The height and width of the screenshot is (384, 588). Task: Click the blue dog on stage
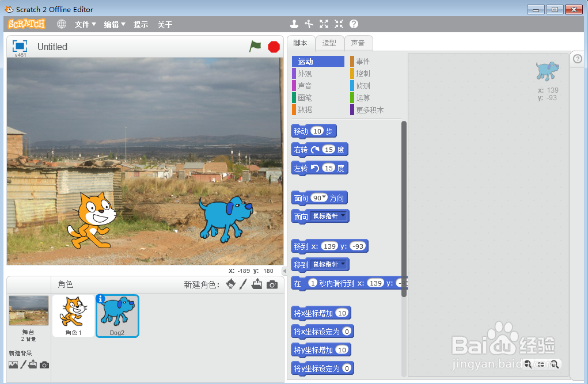click(226, 219)
